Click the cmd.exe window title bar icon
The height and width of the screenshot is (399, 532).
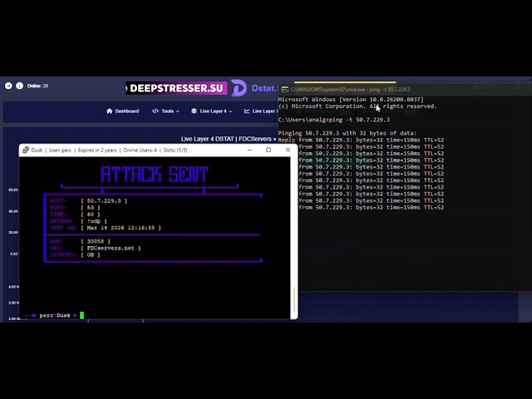284,89
